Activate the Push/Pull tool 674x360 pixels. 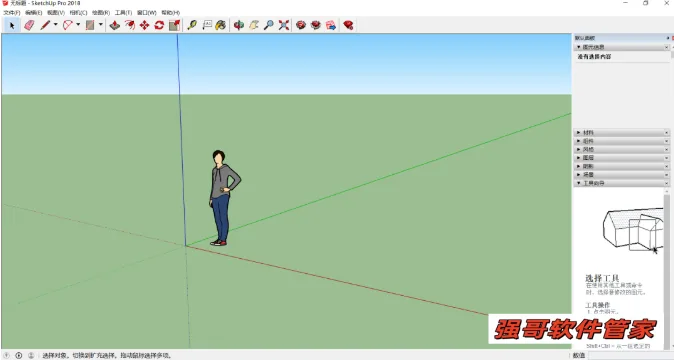[x=114, y=25]
